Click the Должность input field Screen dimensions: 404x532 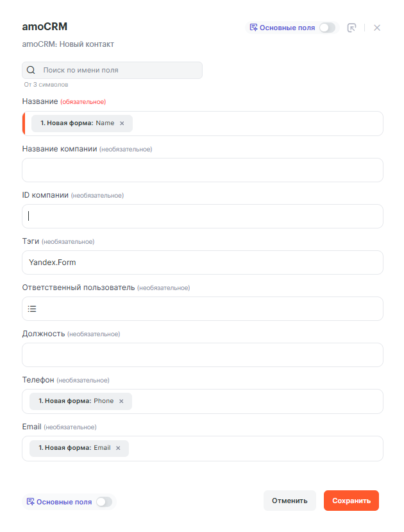click(203, 355)
